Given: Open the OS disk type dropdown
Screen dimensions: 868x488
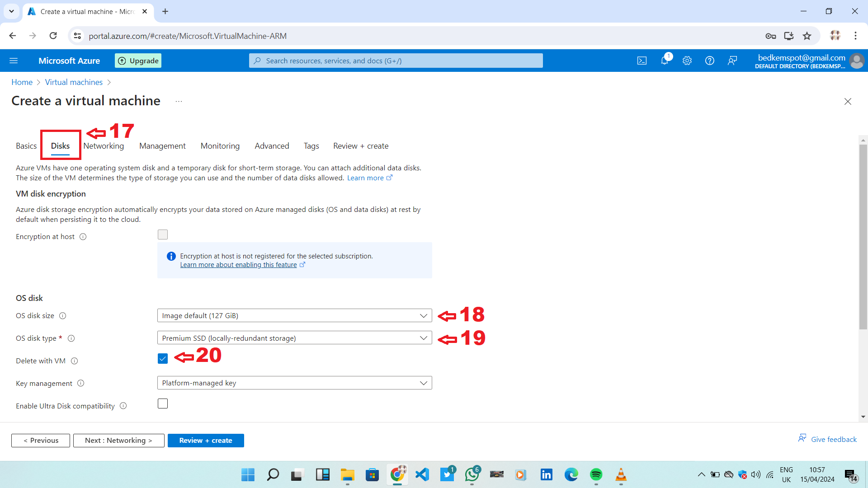Looking at the screenshot, I should 294,338.
